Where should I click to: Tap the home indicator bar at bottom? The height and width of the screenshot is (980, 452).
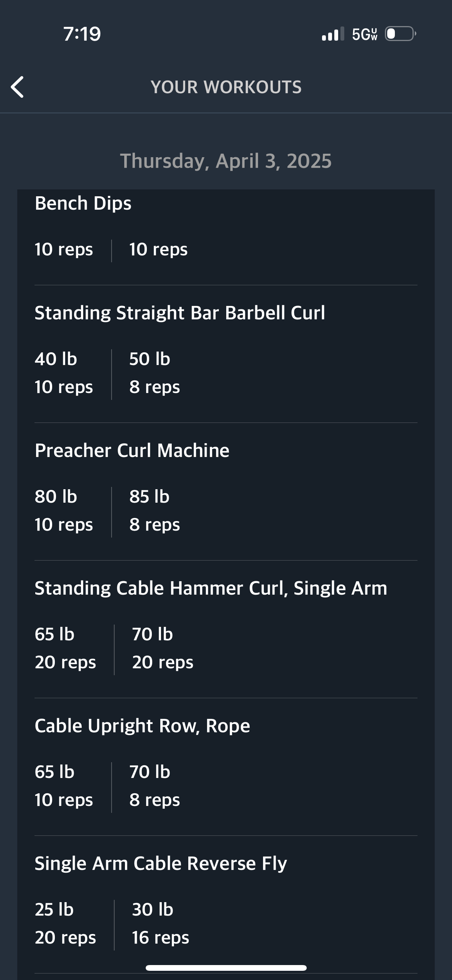tap(226, 968)
